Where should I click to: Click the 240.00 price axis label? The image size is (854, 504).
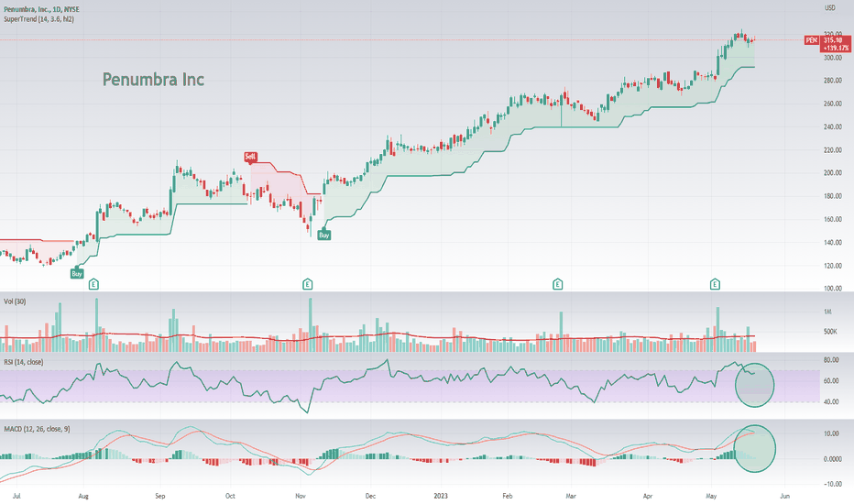pos(833,127)
